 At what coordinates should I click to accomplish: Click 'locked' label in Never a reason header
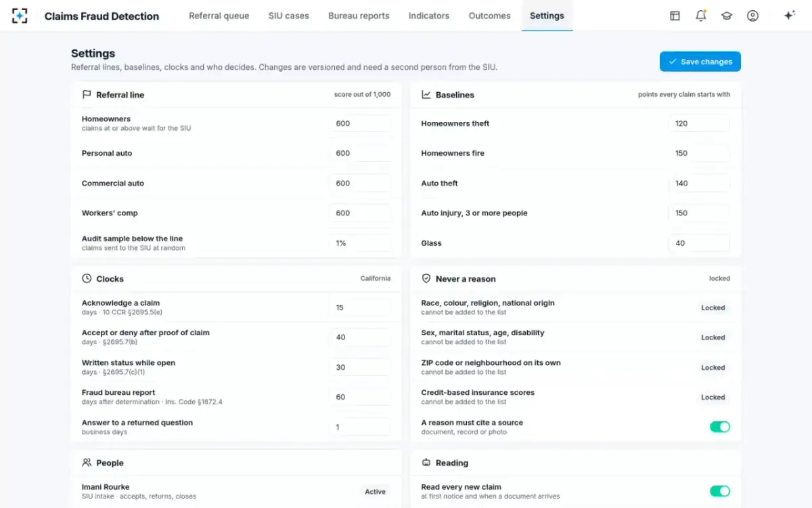pos(719,278)
